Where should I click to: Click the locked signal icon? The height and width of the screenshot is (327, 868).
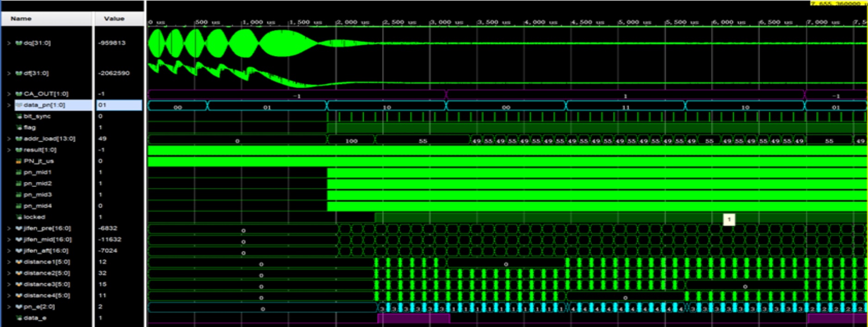click(x=19, y=217)
